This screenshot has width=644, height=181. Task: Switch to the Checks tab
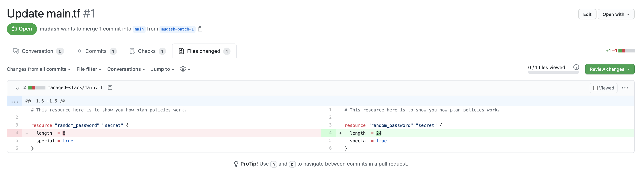[x=148, y=51]
